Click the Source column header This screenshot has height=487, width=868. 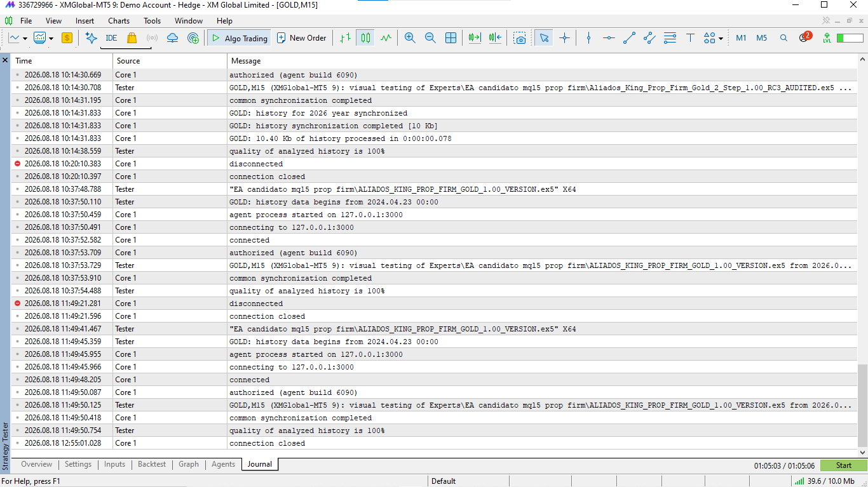[x=170, y=61]
